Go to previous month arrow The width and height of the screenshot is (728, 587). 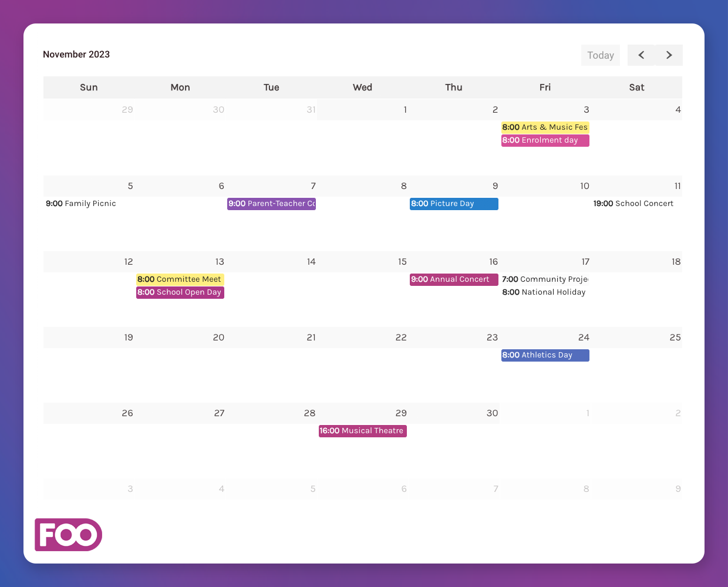[x=641, y=55]
